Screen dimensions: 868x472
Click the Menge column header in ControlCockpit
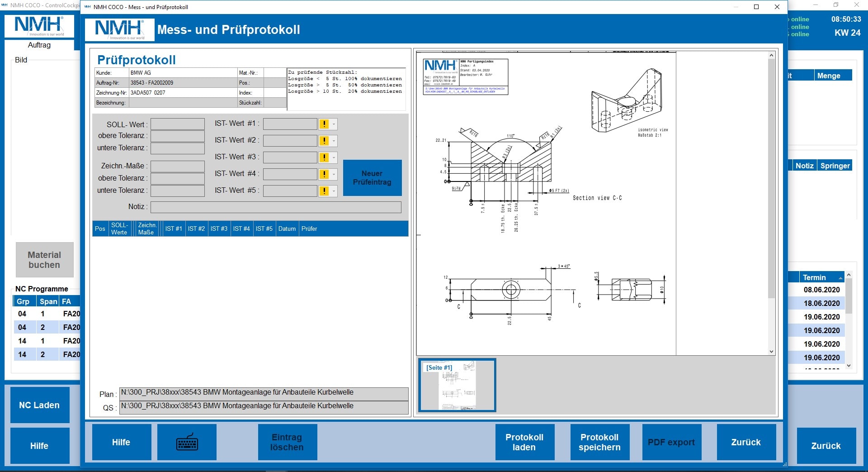pos(833,76)
